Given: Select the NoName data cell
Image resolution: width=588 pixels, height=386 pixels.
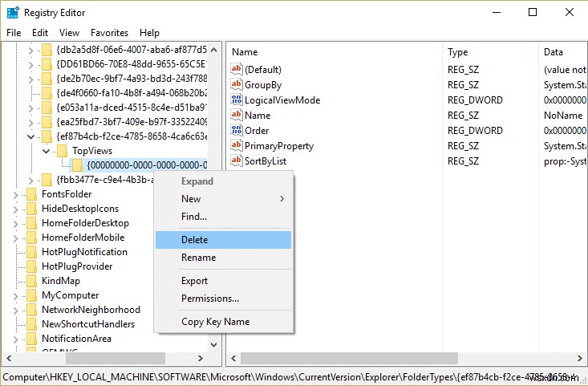Looking at the screenshot, I should click(x=563, y=116).
